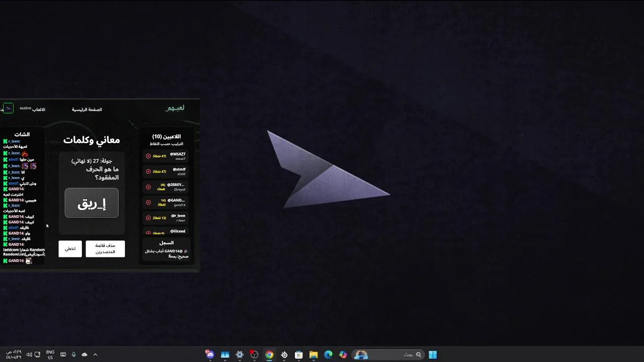Click the السجل log heading
This screenshot has width=644, height=362.
(x=167, y=243)
